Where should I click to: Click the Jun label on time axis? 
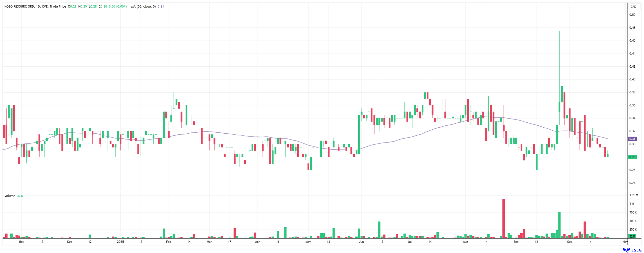361,242
